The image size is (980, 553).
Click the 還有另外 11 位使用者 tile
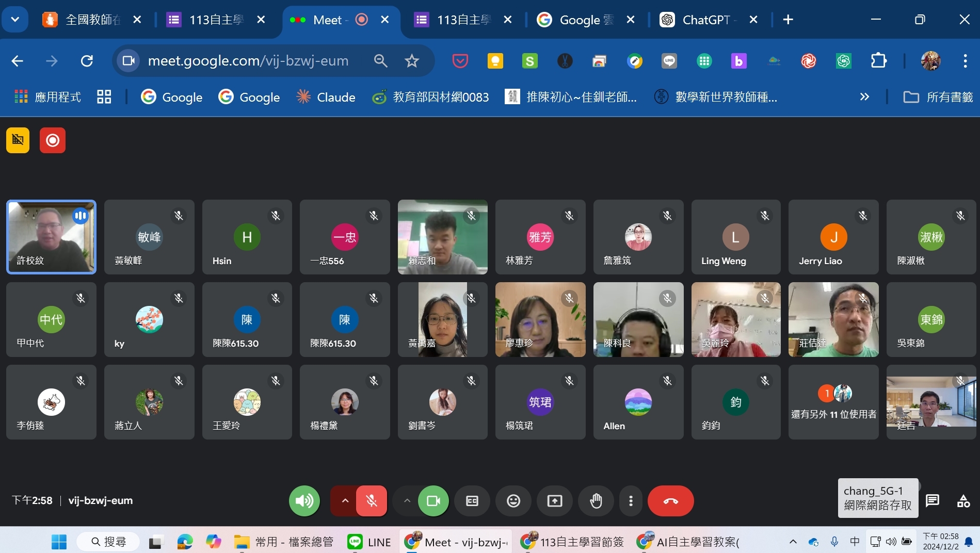tap(833, 402)
